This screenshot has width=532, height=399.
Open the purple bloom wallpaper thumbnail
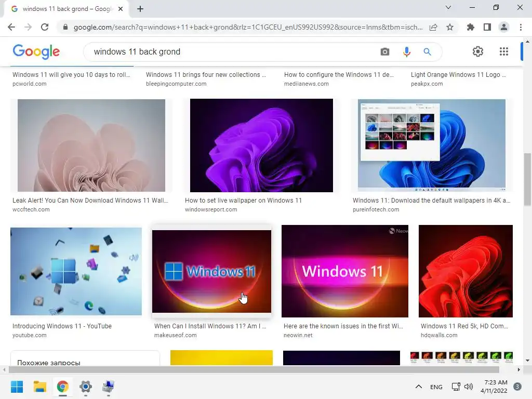point(261,145)
